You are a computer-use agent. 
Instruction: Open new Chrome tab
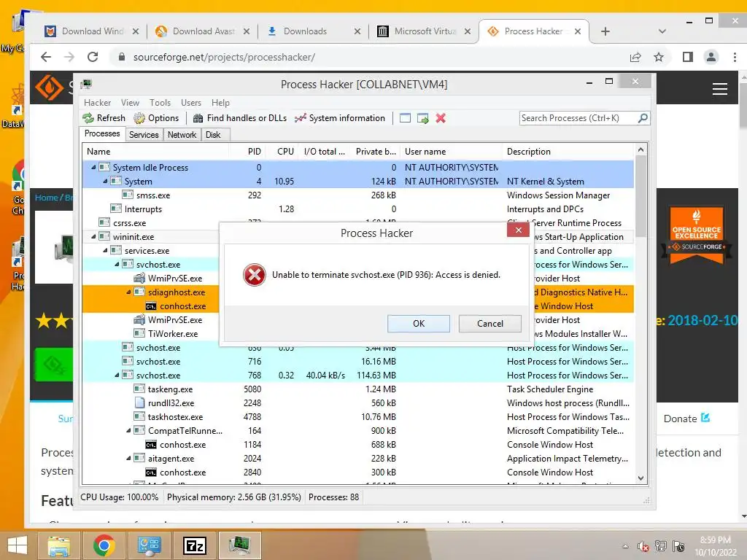(x=605, y=31)
